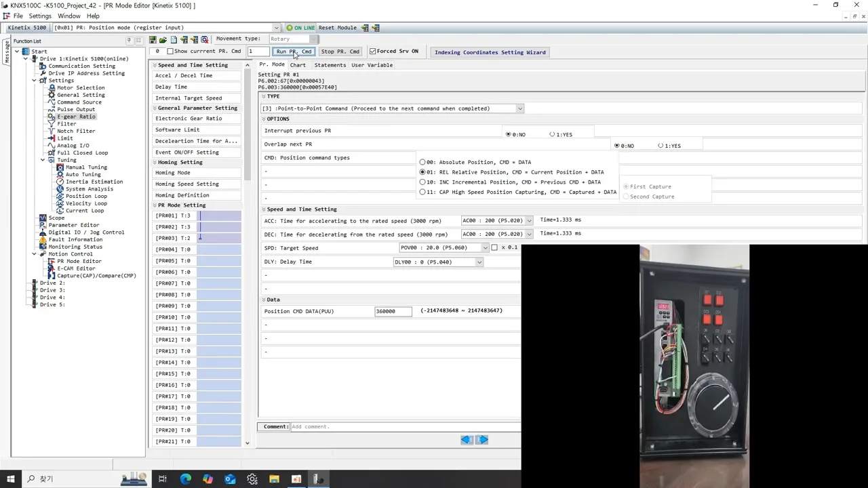Click the Position CMD DATA input field
The image size is (868, 488).
coord(393,311)
